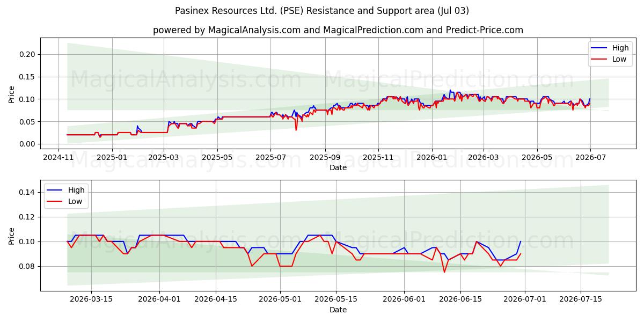Click 'Low' in the bottom chart legend
Image resolution: width=644 pixels, height=322 pixels.
[x=75, y=201]
